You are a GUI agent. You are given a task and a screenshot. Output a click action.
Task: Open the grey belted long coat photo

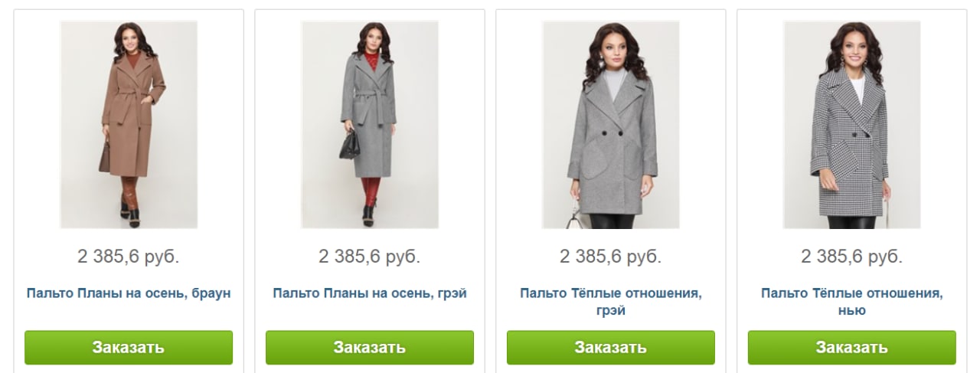(370, 125)
